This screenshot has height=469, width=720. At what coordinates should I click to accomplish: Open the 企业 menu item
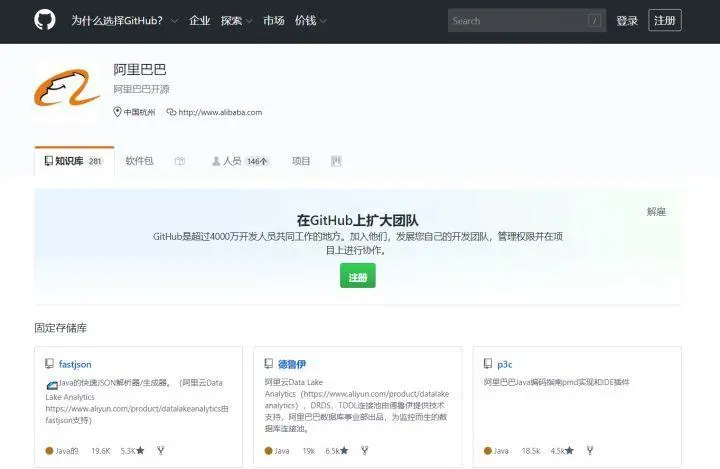click(199, 20)
